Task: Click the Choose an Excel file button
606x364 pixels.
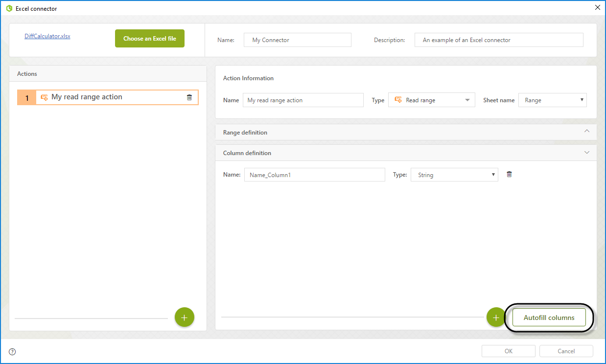Action: pos(149,39)
